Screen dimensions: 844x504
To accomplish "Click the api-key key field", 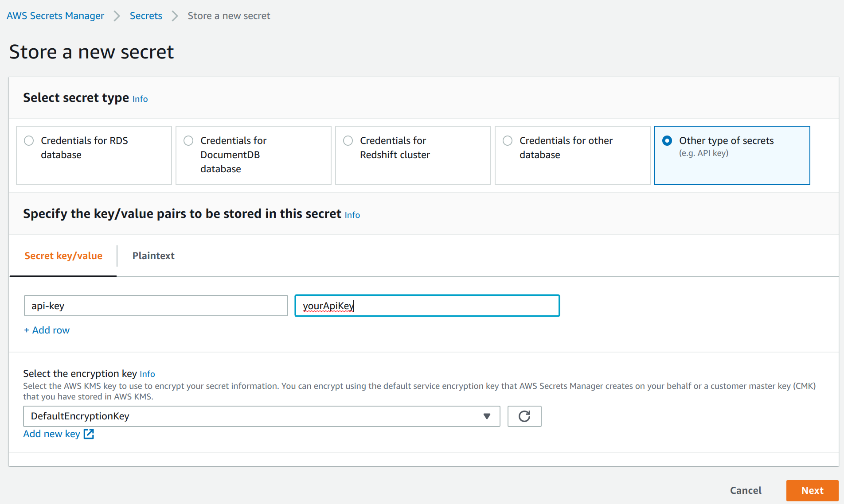I will click(x=156, y=306).
